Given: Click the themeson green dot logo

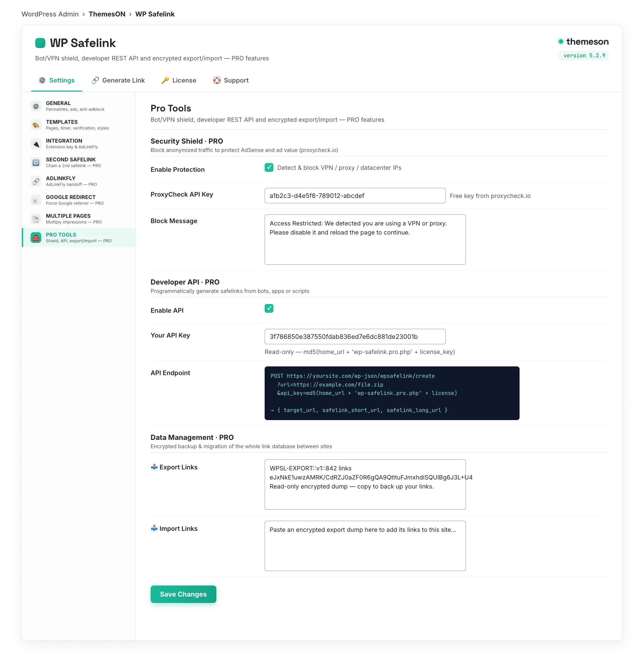Looking at the screenshot, I should tap(561, 42).
